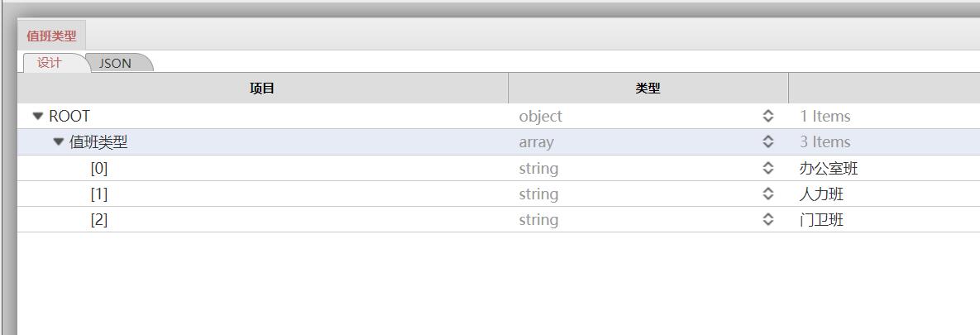Select the 设计 tab
The height and width of the screenshot is (335, 980).
(50, 63)
